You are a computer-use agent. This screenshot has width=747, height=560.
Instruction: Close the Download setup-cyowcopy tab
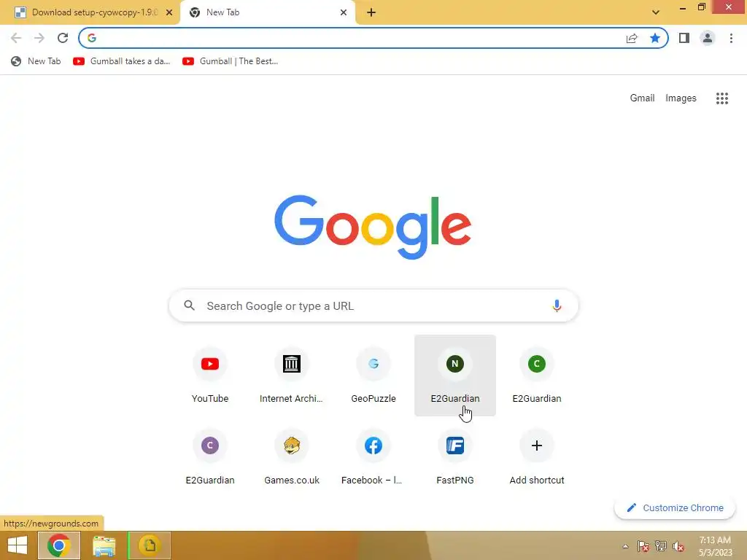(169, 13)
